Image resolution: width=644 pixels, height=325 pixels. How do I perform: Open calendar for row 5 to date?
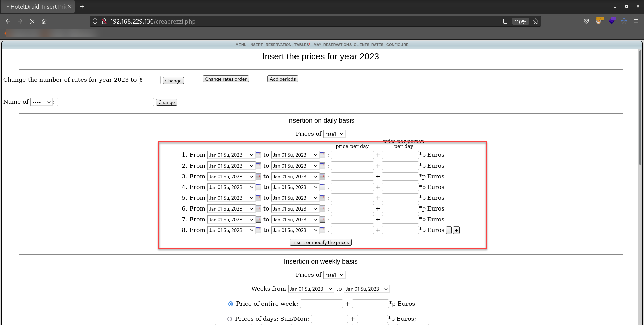coord(322,198)
